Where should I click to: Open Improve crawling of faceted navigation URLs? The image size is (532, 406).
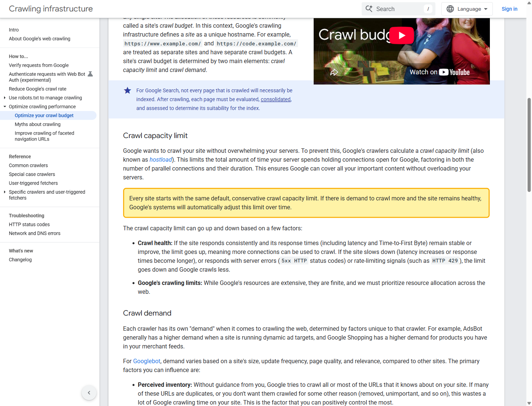tap(44, 136)
